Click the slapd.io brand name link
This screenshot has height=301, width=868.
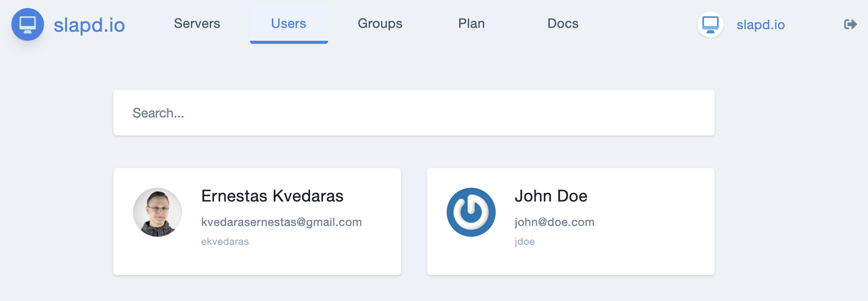(89, 25)
